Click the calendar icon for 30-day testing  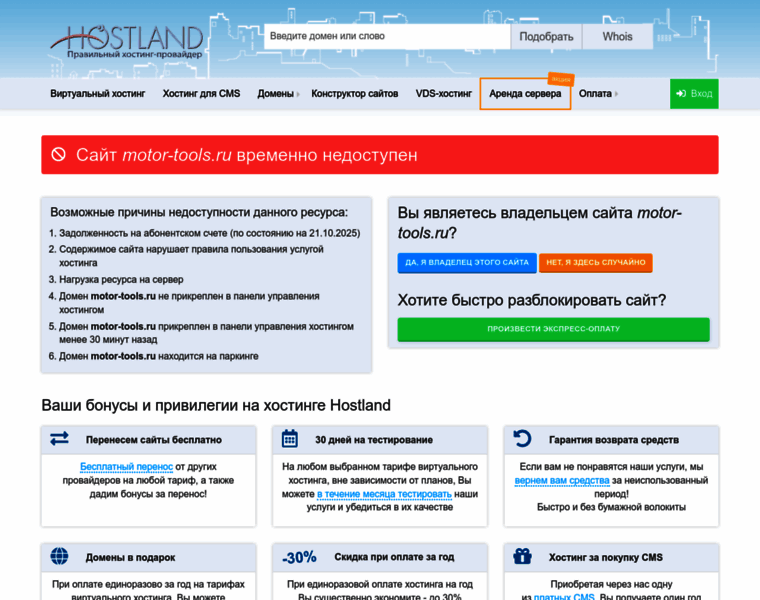point(290,439)
